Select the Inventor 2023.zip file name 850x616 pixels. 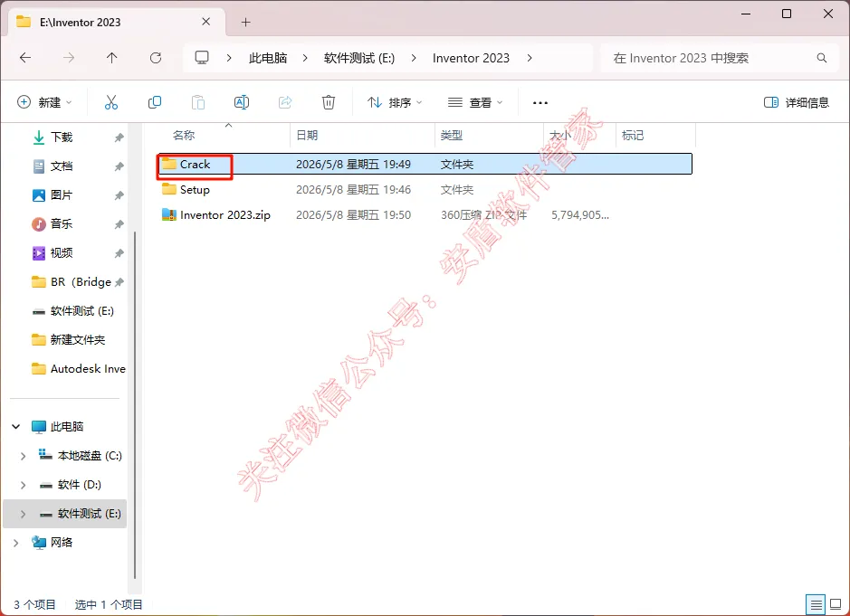(225, 215)
